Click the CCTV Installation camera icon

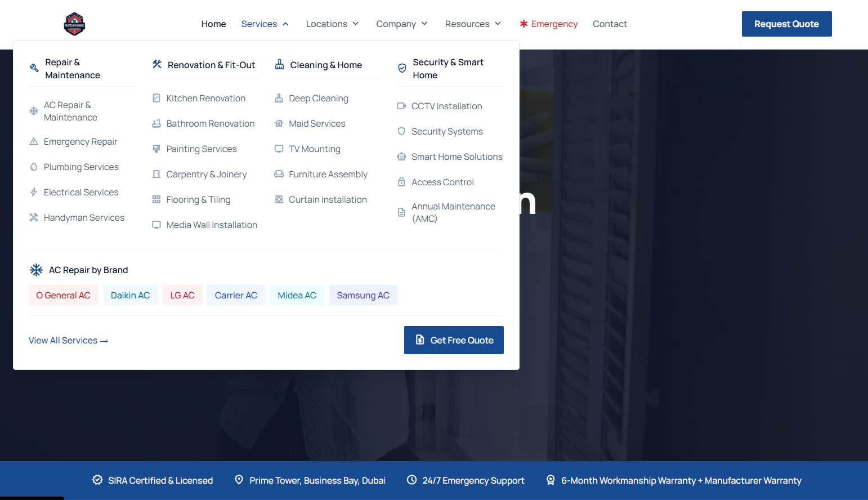[x=401, y=106]
